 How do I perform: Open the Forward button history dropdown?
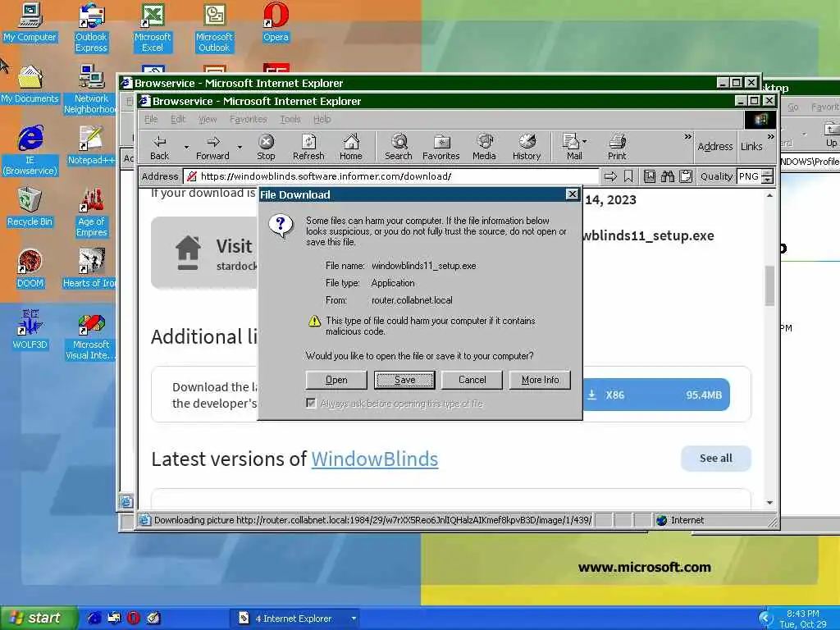click(x=240, y=147)
